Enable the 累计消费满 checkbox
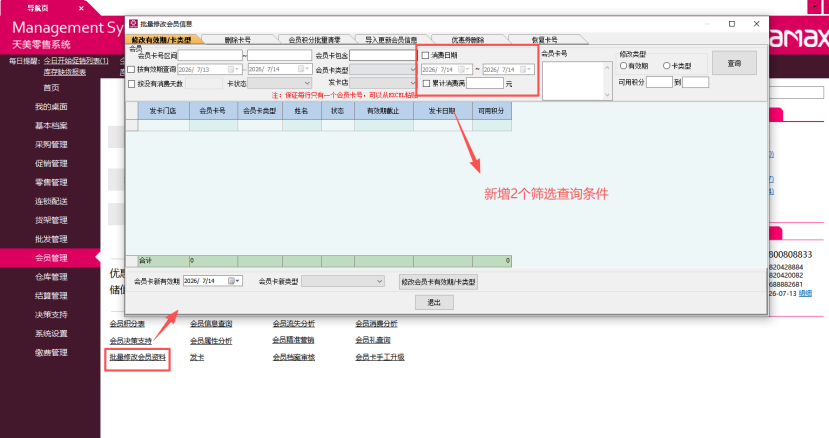The width and height of the screenshot is (829, 438). tap(427, 84)
